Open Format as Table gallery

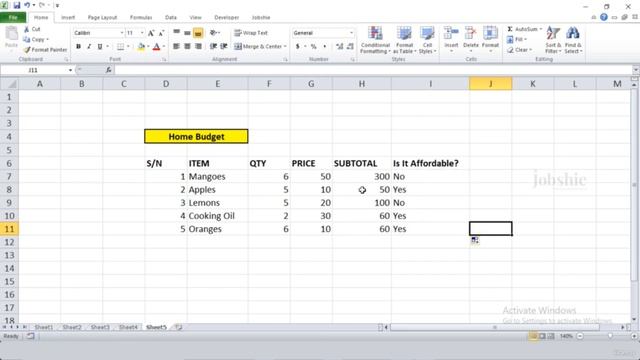(x=404, y=40)
